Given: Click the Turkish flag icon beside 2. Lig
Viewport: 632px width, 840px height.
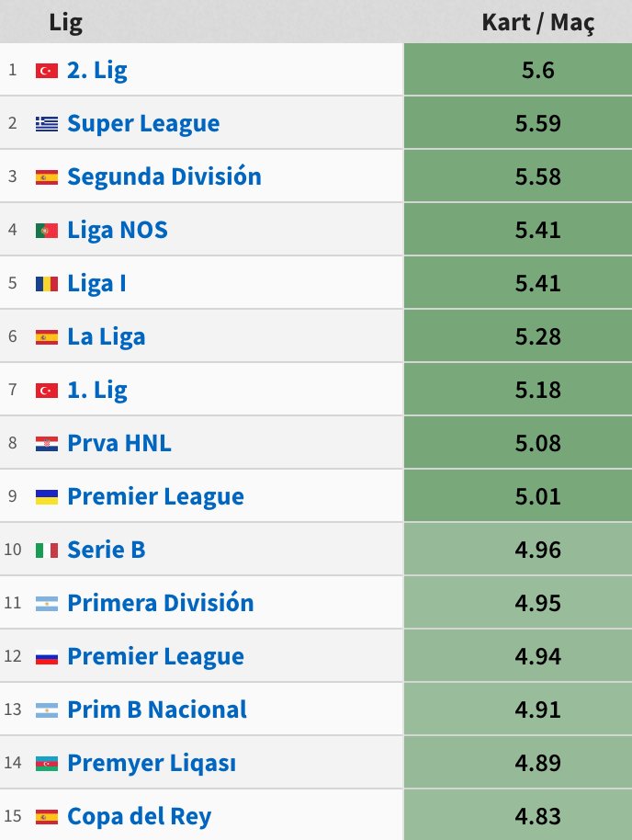Looking at the screenshot, I should (x=47, y=71).
